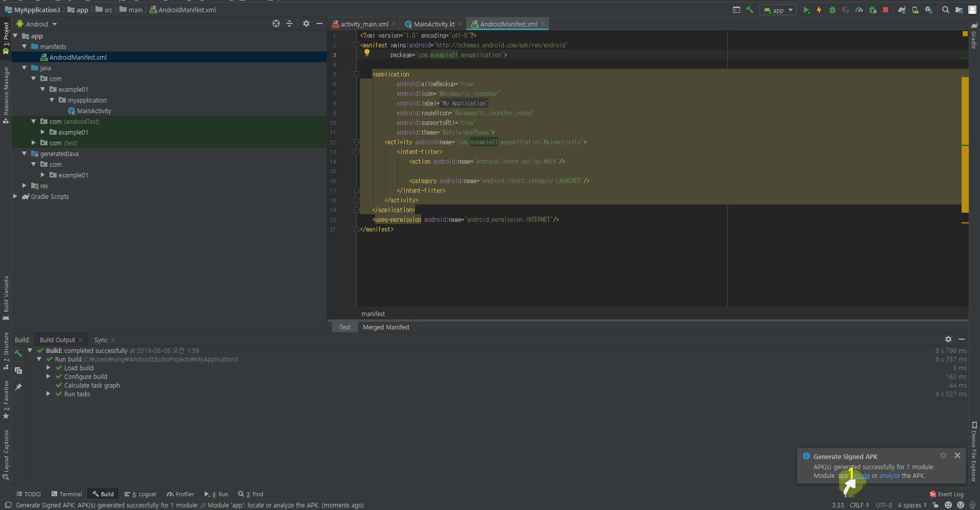Run the app with the green play icon
980x510 pixels.
click(806, 10)
